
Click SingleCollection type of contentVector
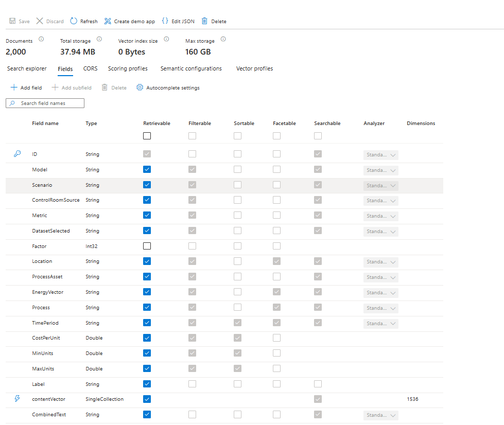tap(105, 399)
